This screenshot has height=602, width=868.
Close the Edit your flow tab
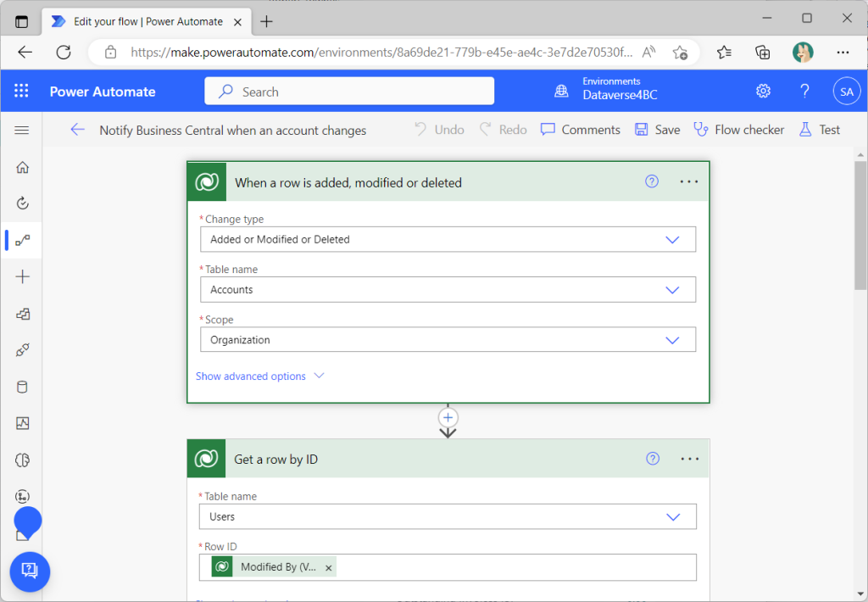tap(237, 22)
